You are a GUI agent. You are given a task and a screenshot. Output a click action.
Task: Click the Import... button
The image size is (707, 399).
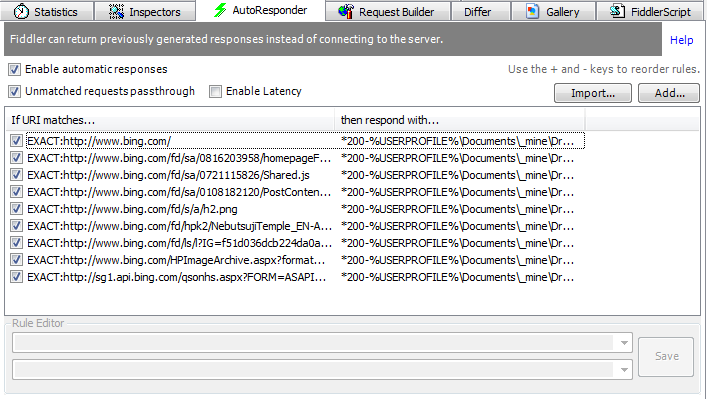pos(592,93)
